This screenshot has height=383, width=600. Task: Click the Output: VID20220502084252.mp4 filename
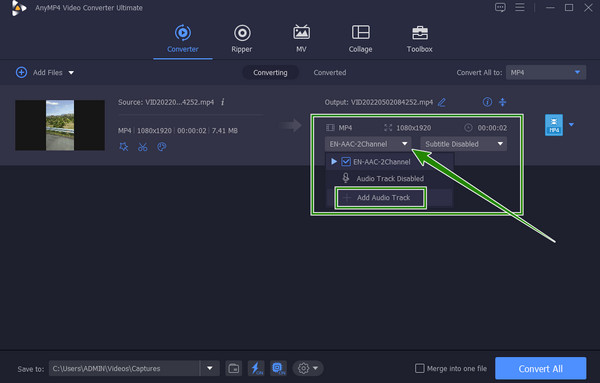click(379, 102)
